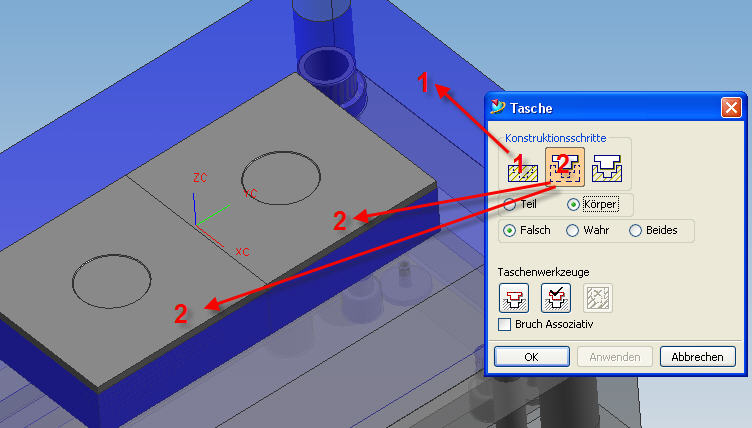Click the Tasche title bar
The height and width of the screenshot is (428, 752).
tap(615, 107)
